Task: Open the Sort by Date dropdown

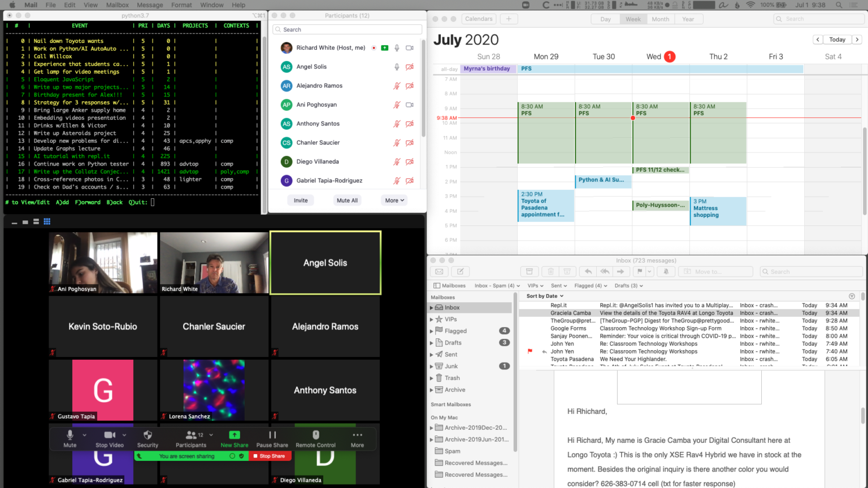Action: pyautogui.click(x=545, y=296)
